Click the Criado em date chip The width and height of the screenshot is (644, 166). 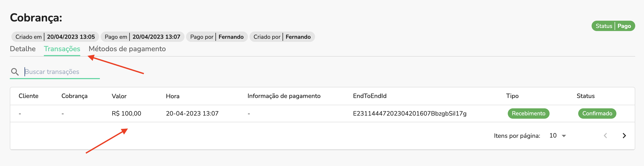pyautogui.click(x=54, y=36)
